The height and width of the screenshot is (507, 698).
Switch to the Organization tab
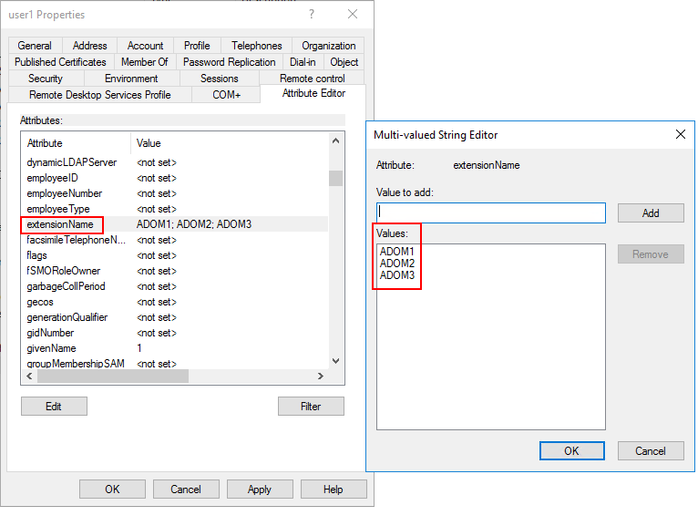point(329,45)
